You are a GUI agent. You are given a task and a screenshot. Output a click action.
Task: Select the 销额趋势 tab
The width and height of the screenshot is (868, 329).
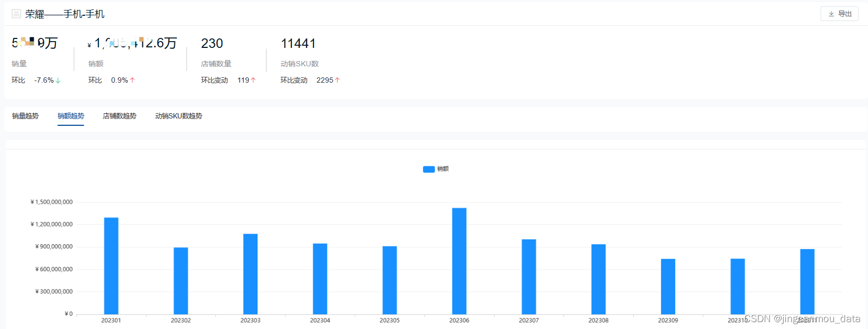(71, 116)
